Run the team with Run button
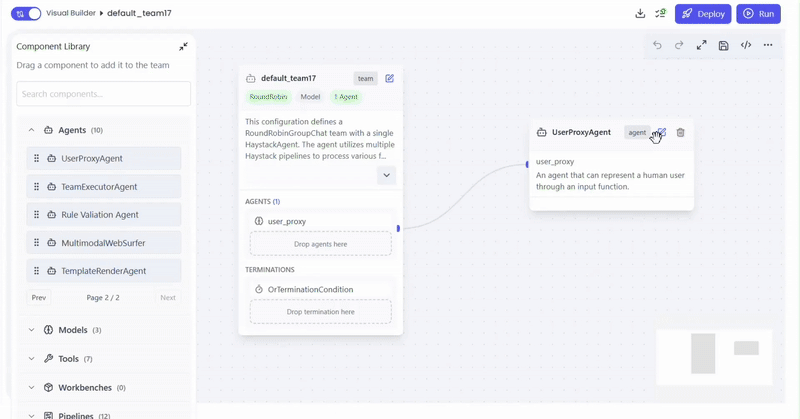This screenshot has height=419, width=800. [758, 14]
